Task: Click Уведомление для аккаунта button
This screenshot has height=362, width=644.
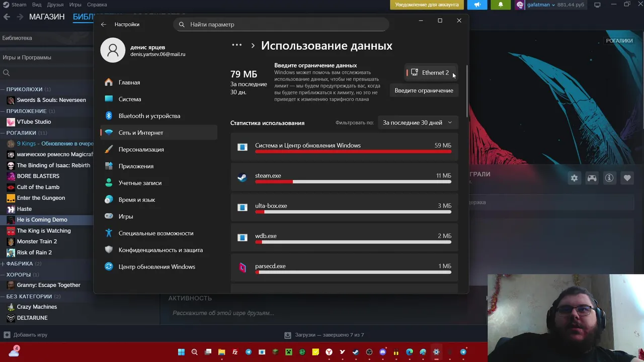Action: click(x=427, y=5)
